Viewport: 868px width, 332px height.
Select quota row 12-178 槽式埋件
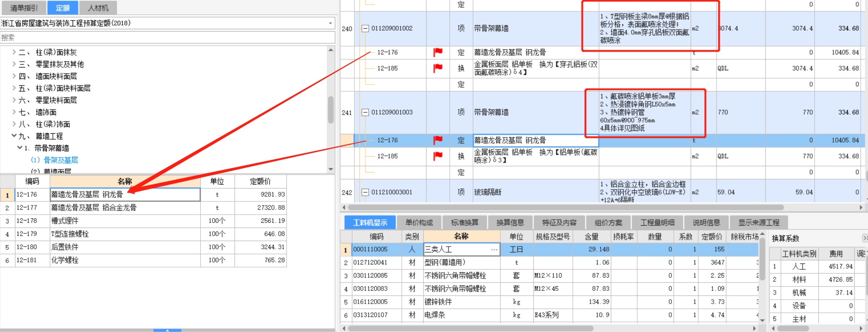point(143,221)
